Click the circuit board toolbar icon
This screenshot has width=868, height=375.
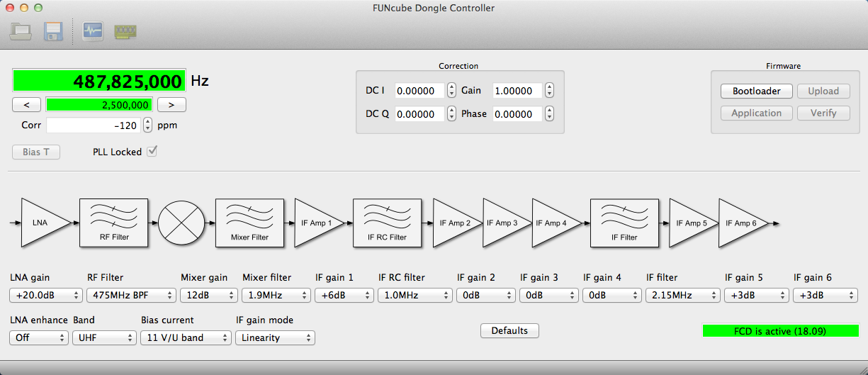(125, 31)
